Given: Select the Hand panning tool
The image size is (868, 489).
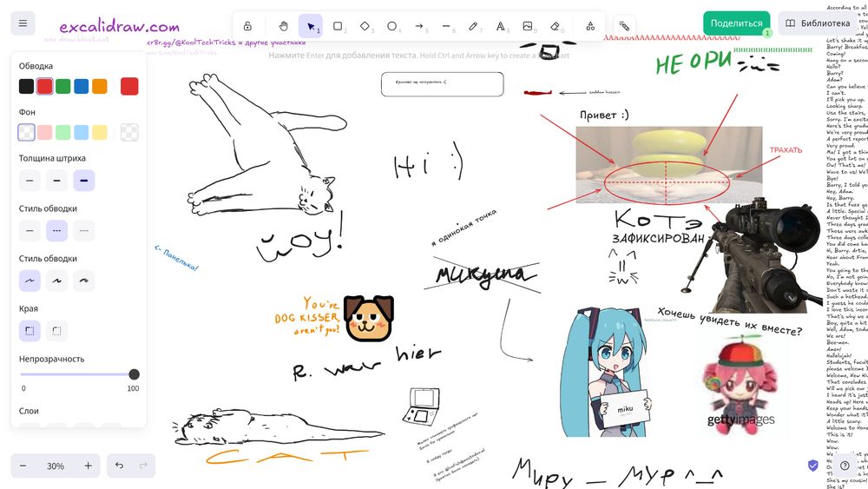Looking at the screenshot, I should (284, 26).
